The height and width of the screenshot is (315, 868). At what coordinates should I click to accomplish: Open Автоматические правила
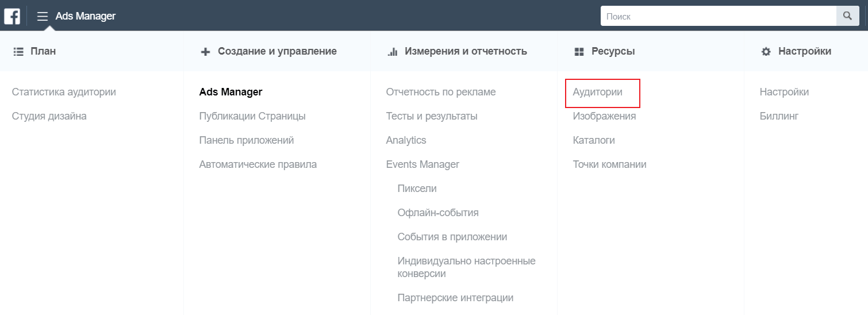(258, 164)
